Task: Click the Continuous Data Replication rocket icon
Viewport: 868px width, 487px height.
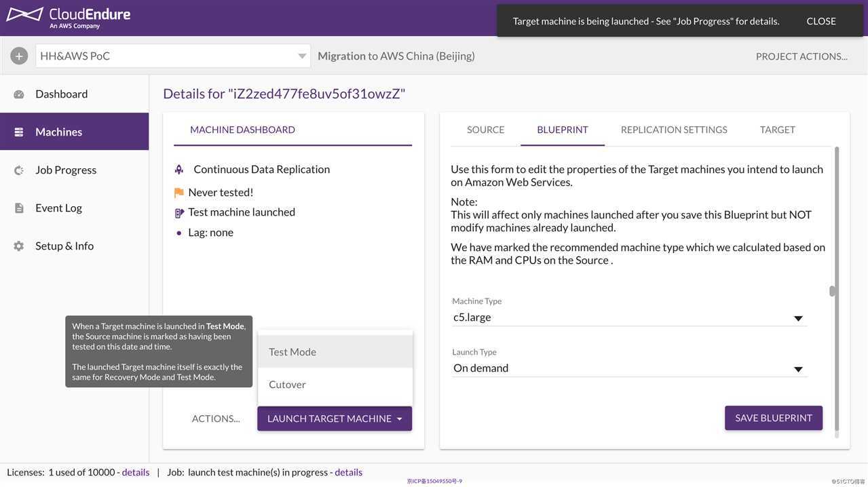Action: click(x=179, y=170)
